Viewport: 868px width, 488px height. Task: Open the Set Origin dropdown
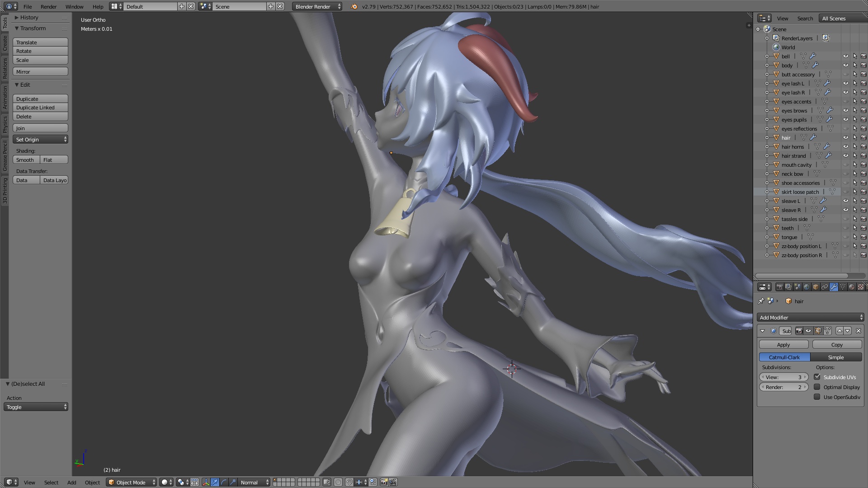pyautogui.click(x=40, y=139)
